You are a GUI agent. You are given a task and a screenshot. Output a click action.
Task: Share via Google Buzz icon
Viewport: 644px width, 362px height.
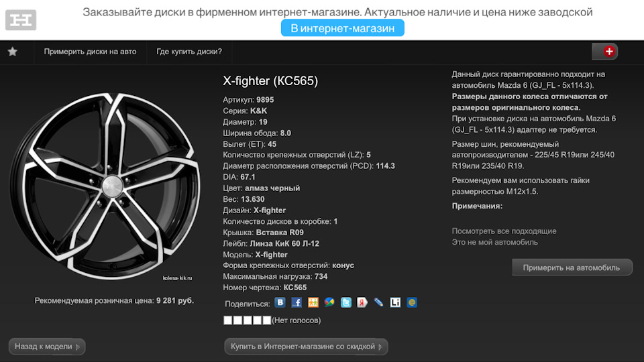(x=329, y=302)
